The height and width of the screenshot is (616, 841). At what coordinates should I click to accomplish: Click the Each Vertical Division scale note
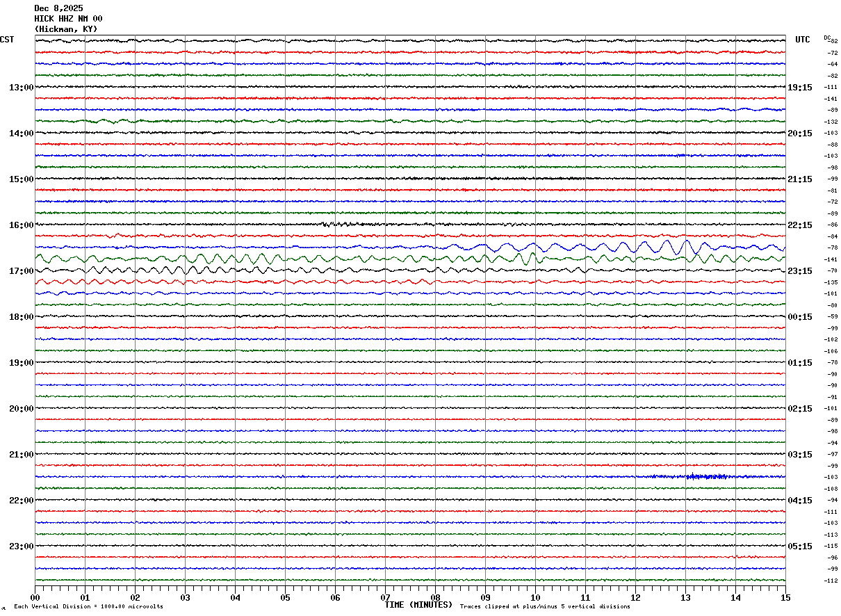click(88, 606)
